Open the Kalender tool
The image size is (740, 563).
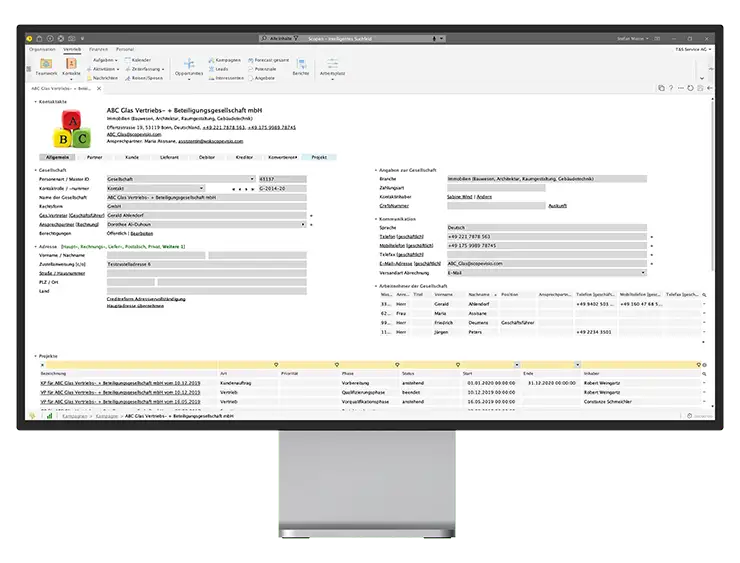[x=140, y=60]
